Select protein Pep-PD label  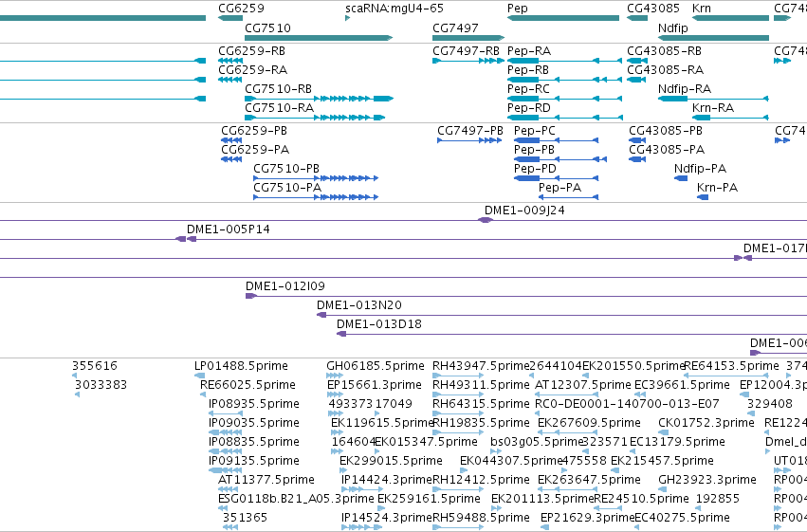(x=535, y=169)
